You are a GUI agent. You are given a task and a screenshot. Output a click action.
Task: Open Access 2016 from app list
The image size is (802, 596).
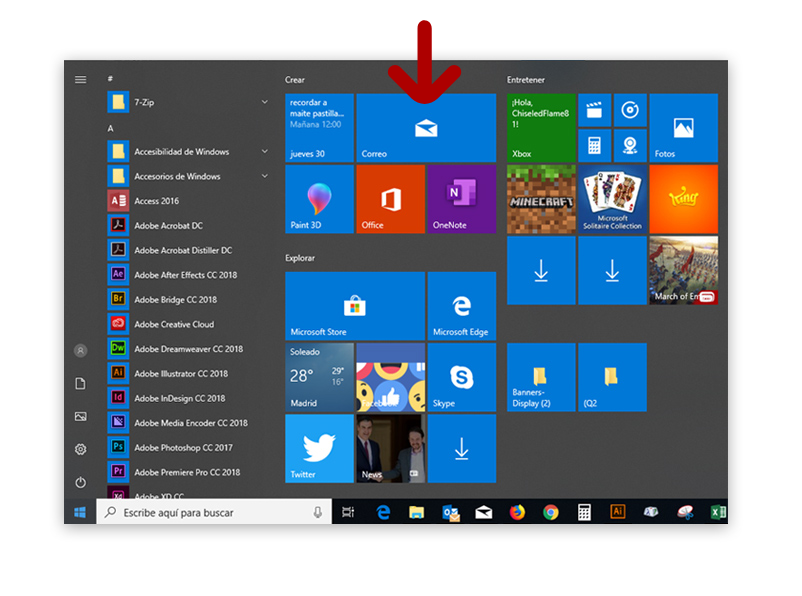click(188, 201)
